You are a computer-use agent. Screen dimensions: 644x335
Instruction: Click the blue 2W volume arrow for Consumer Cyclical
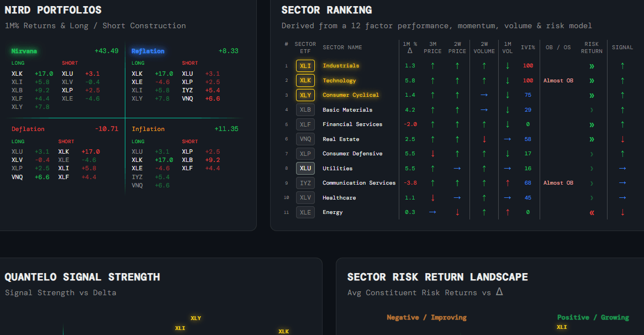[x=484, y=95]
